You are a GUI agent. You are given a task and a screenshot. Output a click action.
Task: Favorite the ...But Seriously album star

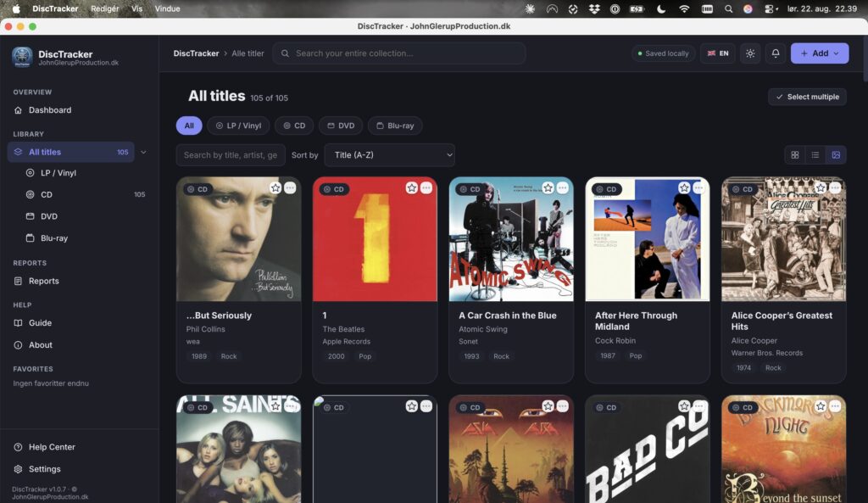(x=275, y=187)
